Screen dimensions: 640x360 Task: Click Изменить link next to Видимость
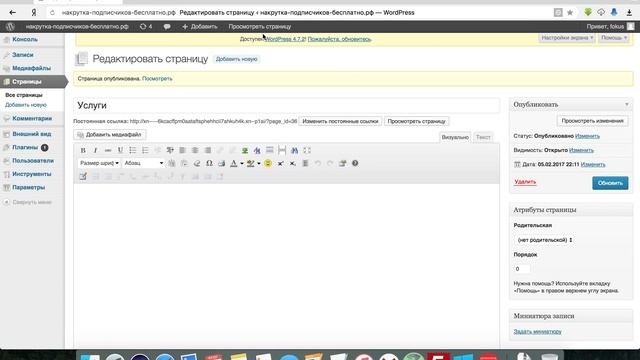[x=581, y=150]
